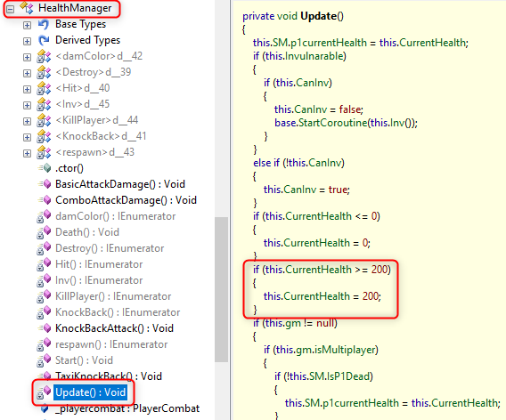Open damColor() : IEnumerator method
Screen dimensions: 506x420
(x=116, y=216)
